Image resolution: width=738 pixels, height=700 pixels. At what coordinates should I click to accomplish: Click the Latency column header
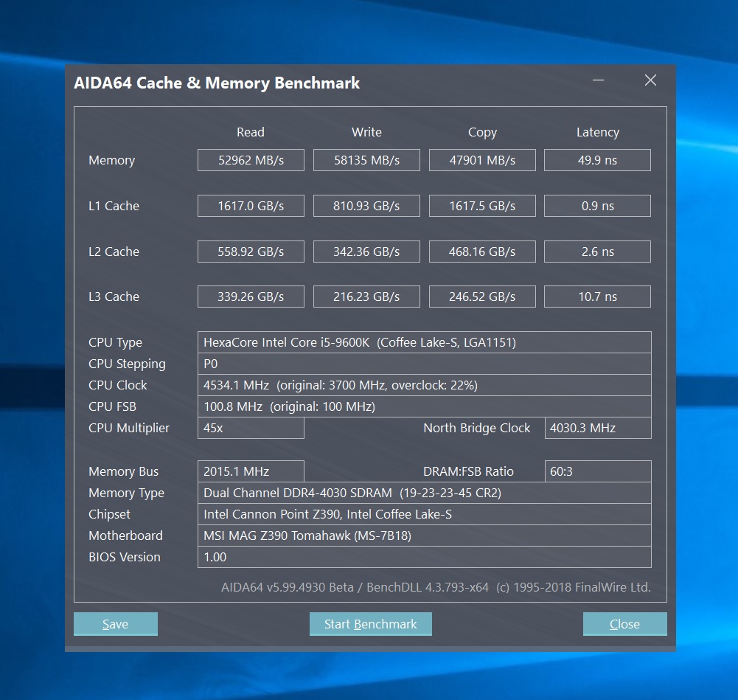tap(598, 132)
